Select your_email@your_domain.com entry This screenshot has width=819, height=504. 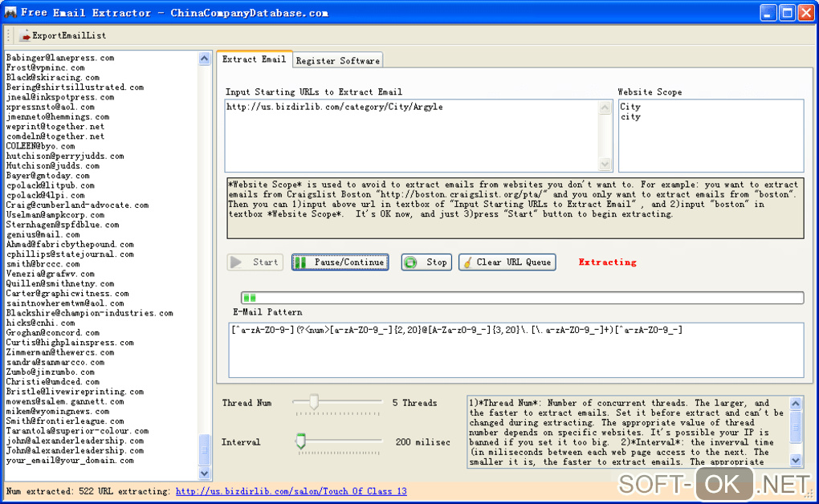pyautogui.click(x=70, y=461)
